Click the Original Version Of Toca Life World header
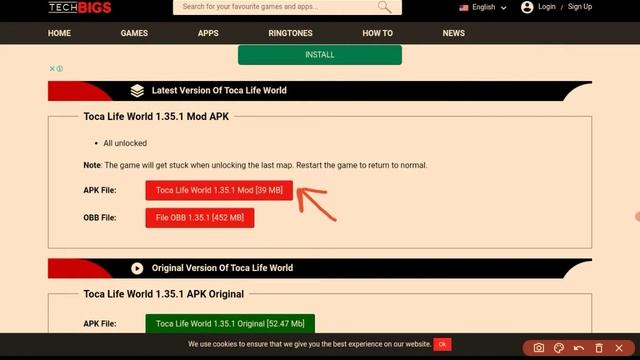Screen dimensions: 640x360 (222, 268)
